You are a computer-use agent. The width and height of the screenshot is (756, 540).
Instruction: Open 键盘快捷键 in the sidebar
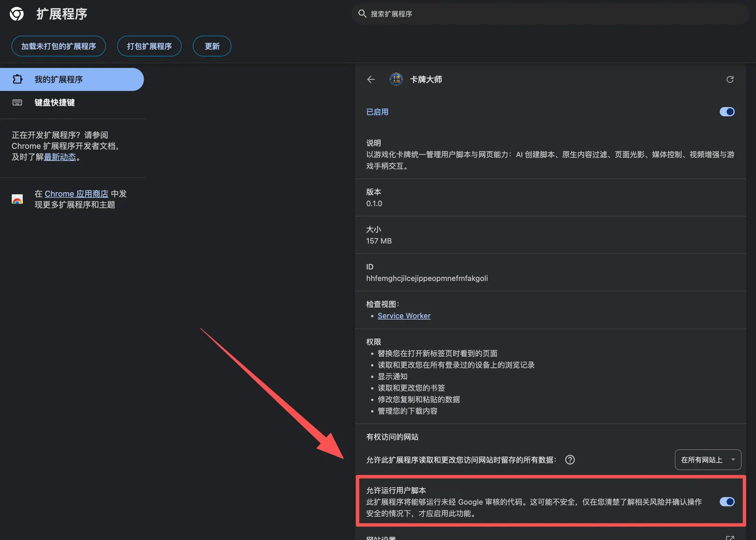click(x=72, y=103)
